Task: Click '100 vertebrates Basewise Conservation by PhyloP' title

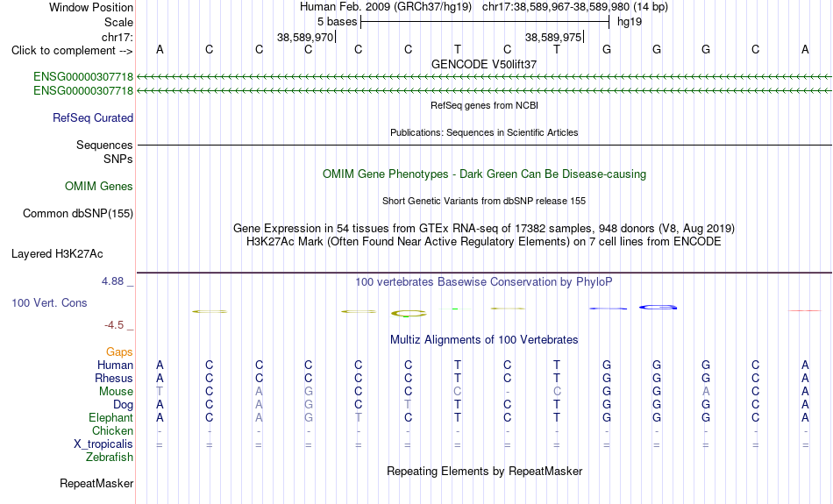Action: coord(484,282)
